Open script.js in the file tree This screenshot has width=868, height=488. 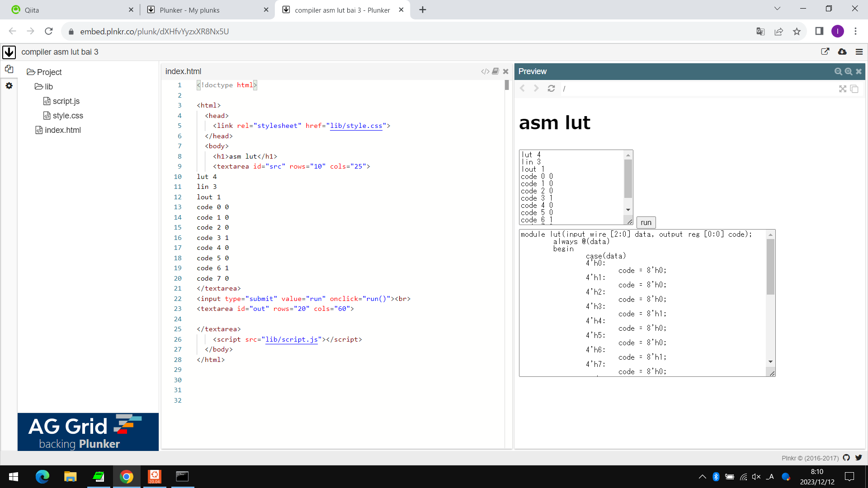66,101
